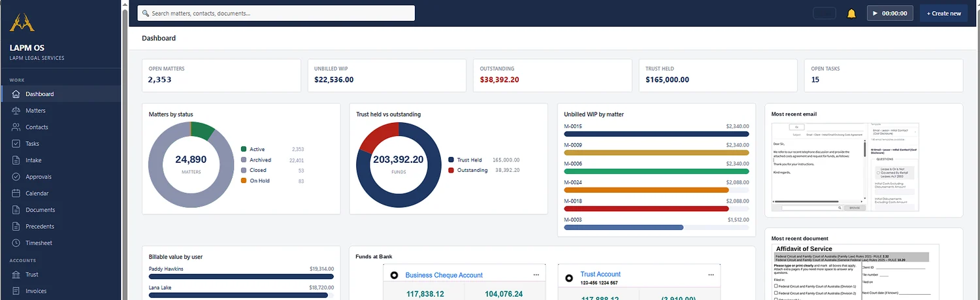Click the blank dark button beside the bell
Image resolution: width=980 pixels, height=300 pixels.
tap(825, 13)
